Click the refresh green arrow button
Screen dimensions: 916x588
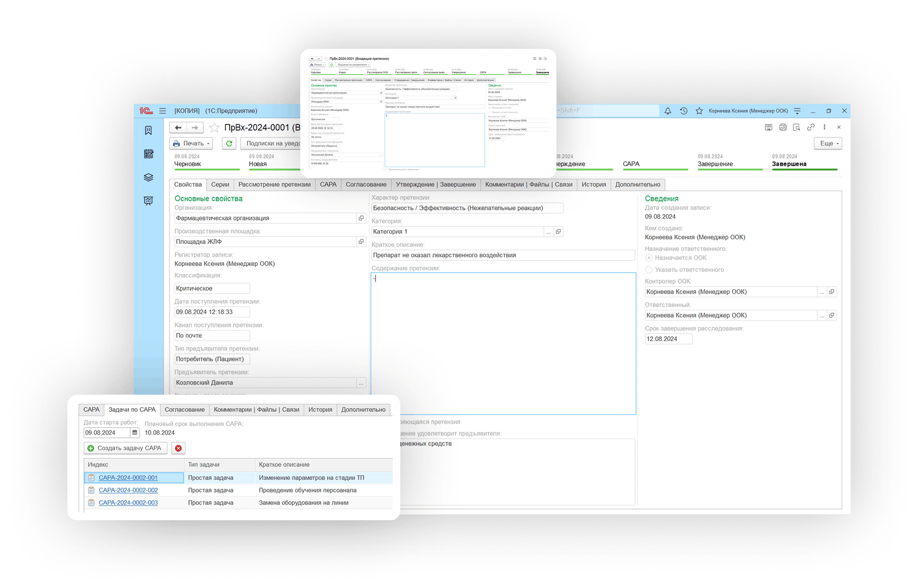pos(229,143)
